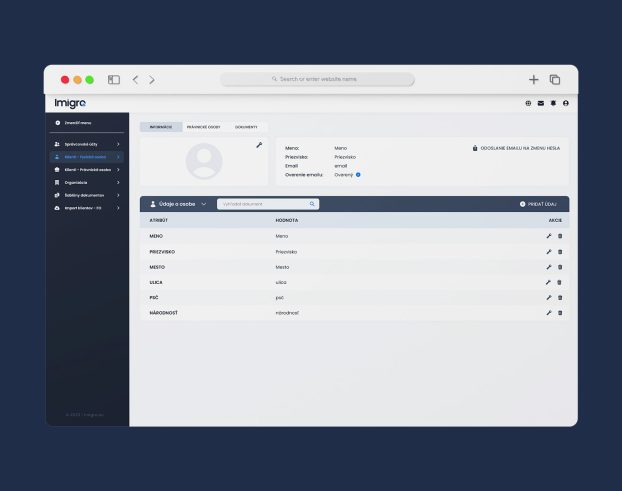Viewport: 622px width, 491px height.
Task: Open the Údaje o osobe dropdown
Action: tap(178, 204)
